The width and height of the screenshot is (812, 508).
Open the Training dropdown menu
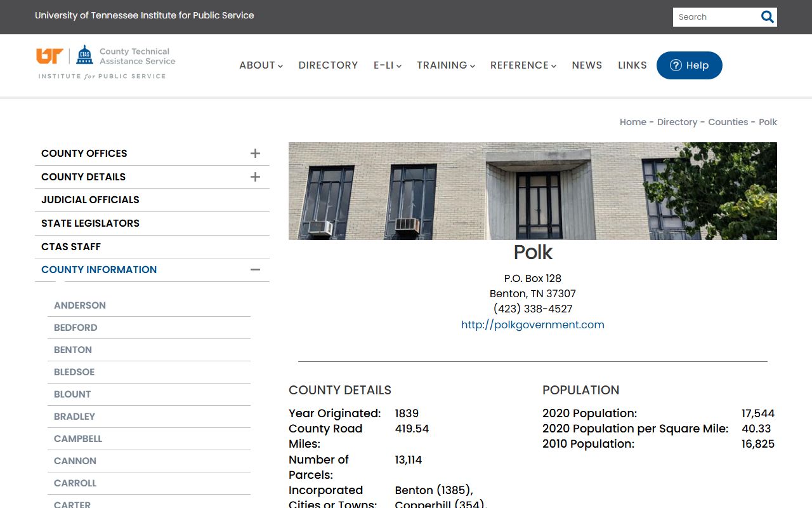point(446,65)
